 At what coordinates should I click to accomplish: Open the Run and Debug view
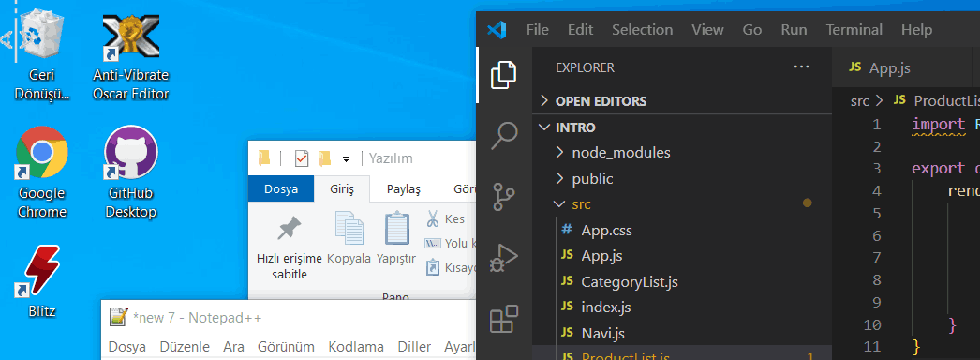click(504, 258)
